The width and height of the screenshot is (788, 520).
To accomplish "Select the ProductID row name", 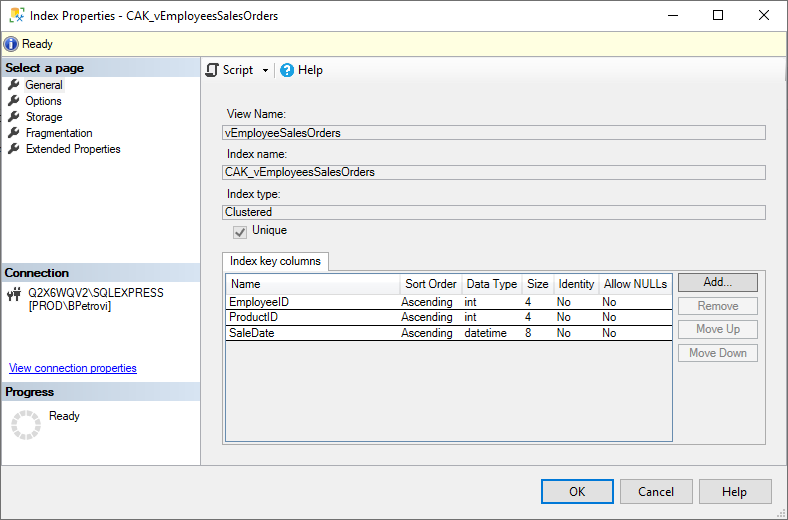I will click(253, 317).
